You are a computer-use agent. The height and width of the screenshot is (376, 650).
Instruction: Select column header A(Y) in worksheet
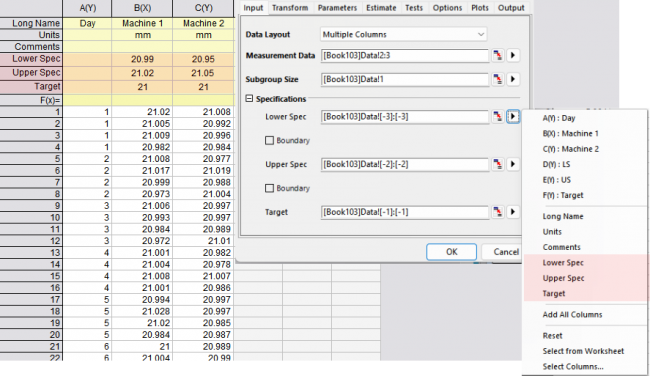pos(87,8)
